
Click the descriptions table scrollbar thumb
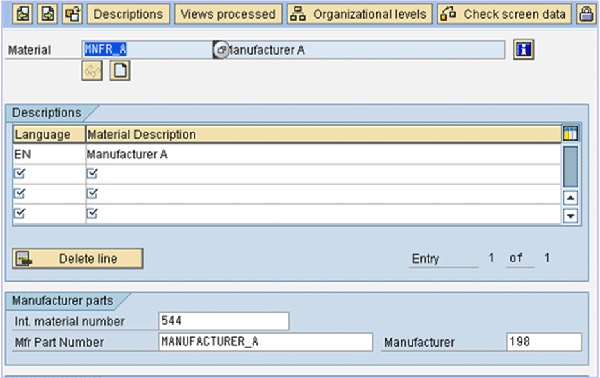tap(571, 166)
